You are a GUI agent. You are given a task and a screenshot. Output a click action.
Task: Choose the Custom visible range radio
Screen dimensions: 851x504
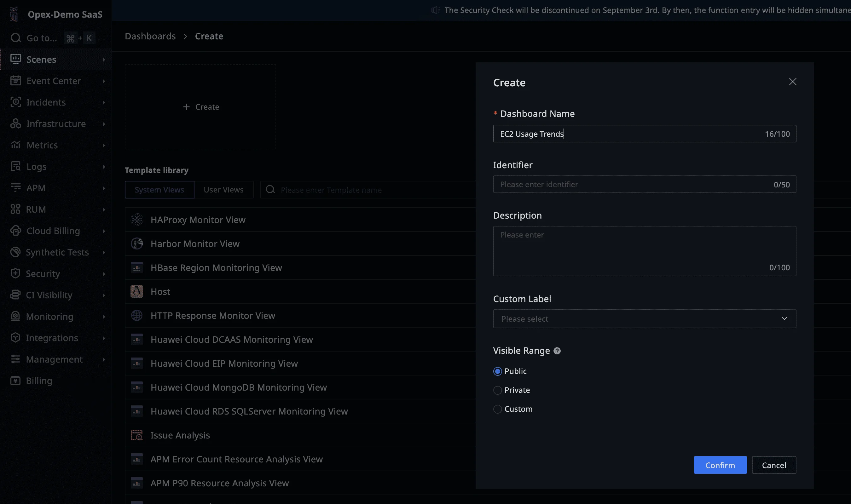(x=497, y=409)
